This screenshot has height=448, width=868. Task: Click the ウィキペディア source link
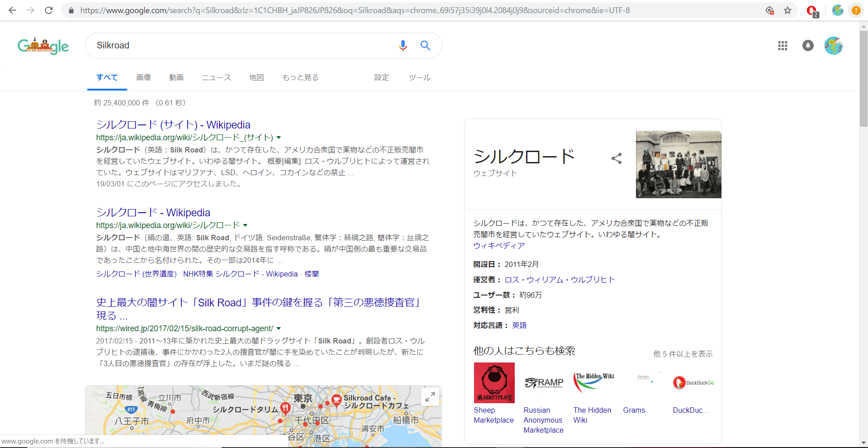click(x=499, y=246)
